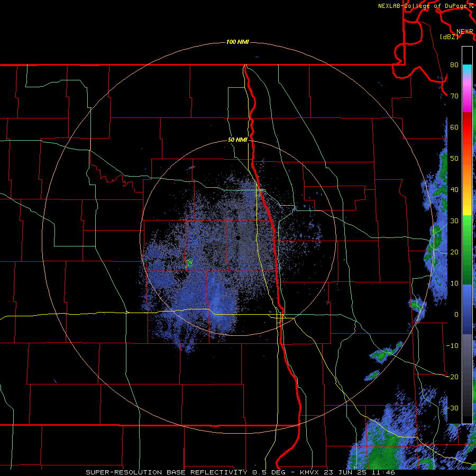Click the black KMVX radar site dot
The image size is (476, 476).
(238, 237)
